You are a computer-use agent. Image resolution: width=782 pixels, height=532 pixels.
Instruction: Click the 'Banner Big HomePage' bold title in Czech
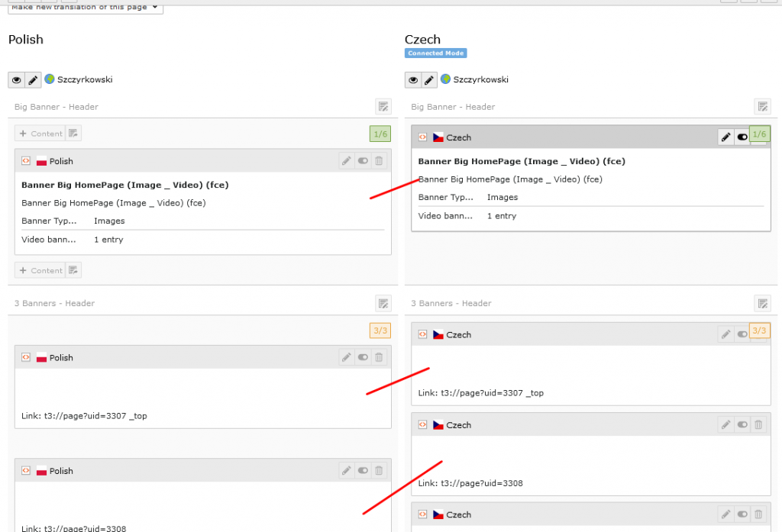tap(522, 161)
